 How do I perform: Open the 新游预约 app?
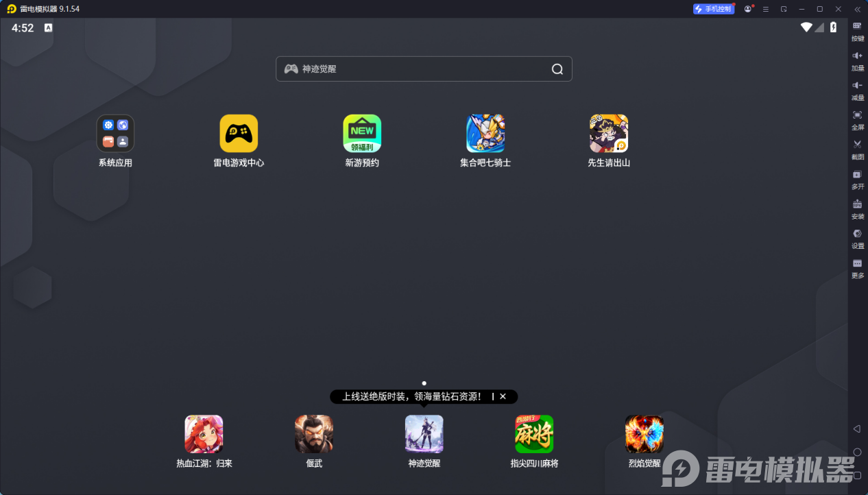tap(362, 134)
